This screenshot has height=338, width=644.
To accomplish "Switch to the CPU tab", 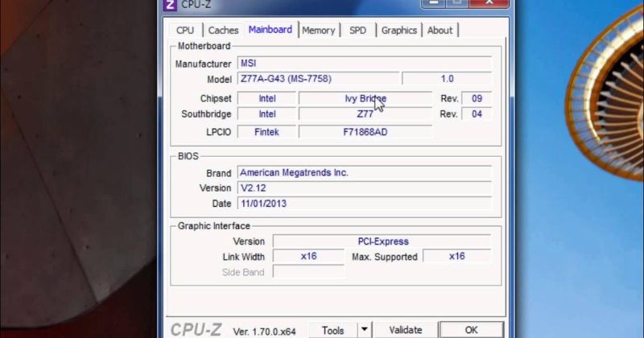I will [x=185, y=30].
